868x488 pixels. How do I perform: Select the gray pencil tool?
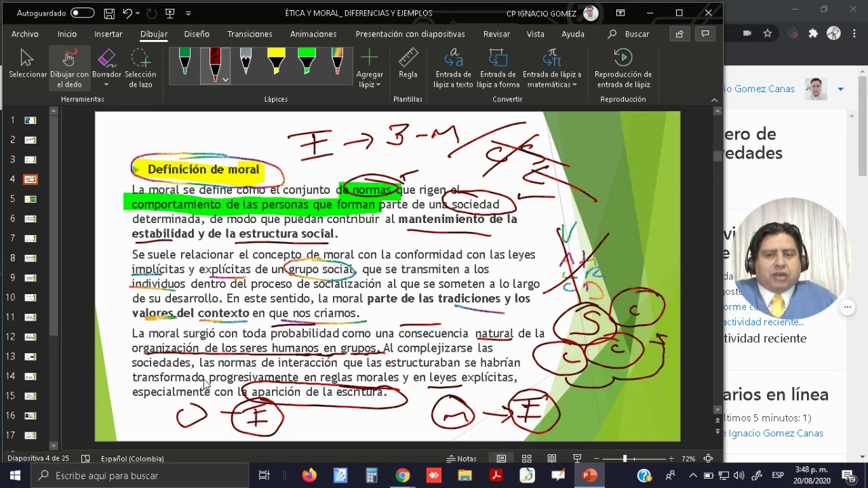[x=245, y=62]
